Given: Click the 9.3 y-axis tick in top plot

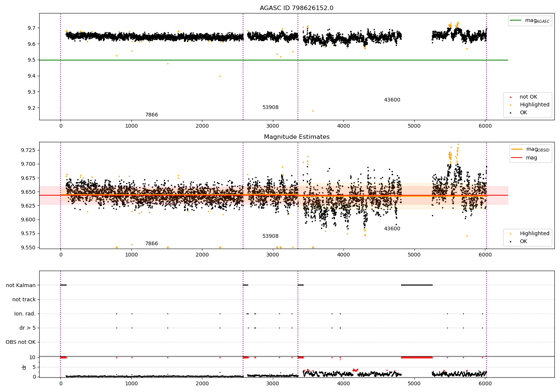Looking at the screenshot, I should click(x=32, y=92).
